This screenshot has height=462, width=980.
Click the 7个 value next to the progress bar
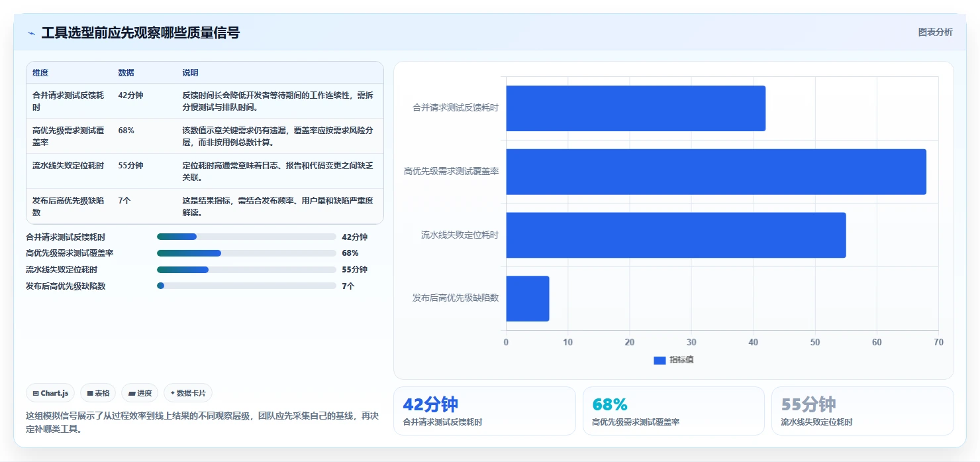[x=348, y=286]
